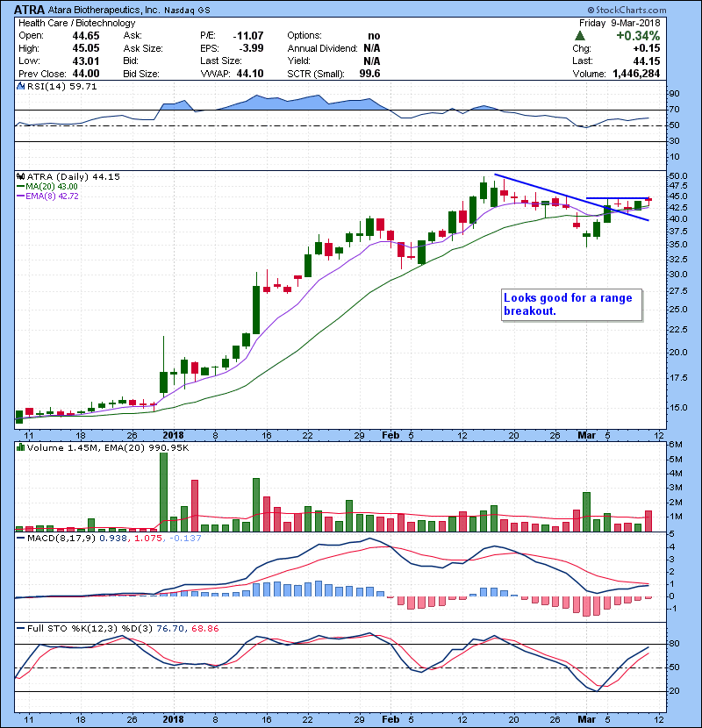Click the Volume panel bar icon
702x728 pixels.
(20, 447)
